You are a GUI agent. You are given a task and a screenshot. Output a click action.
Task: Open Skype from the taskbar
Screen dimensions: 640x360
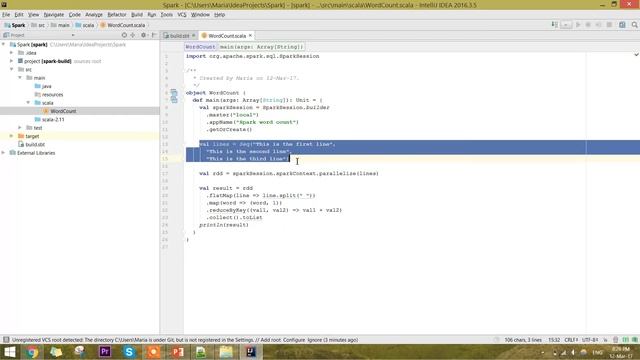[129, 352]
